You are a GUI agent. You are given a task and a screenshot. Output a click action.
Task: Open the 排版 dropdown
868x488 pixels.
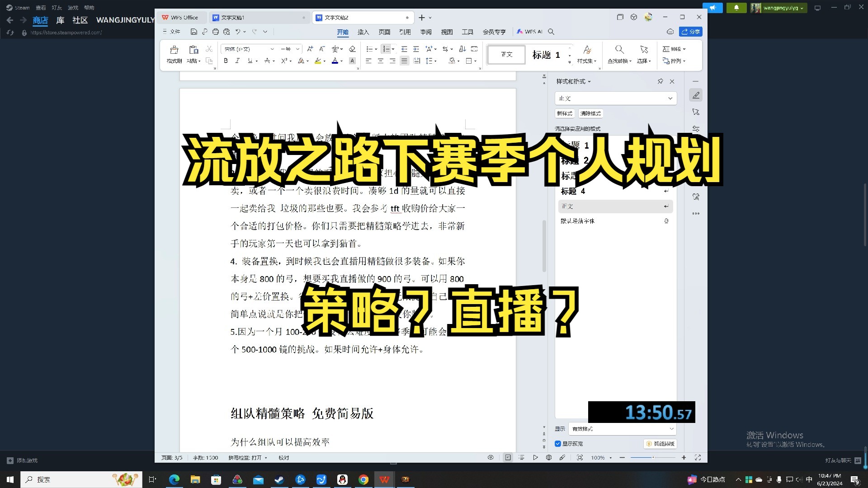tap(674, 49)
